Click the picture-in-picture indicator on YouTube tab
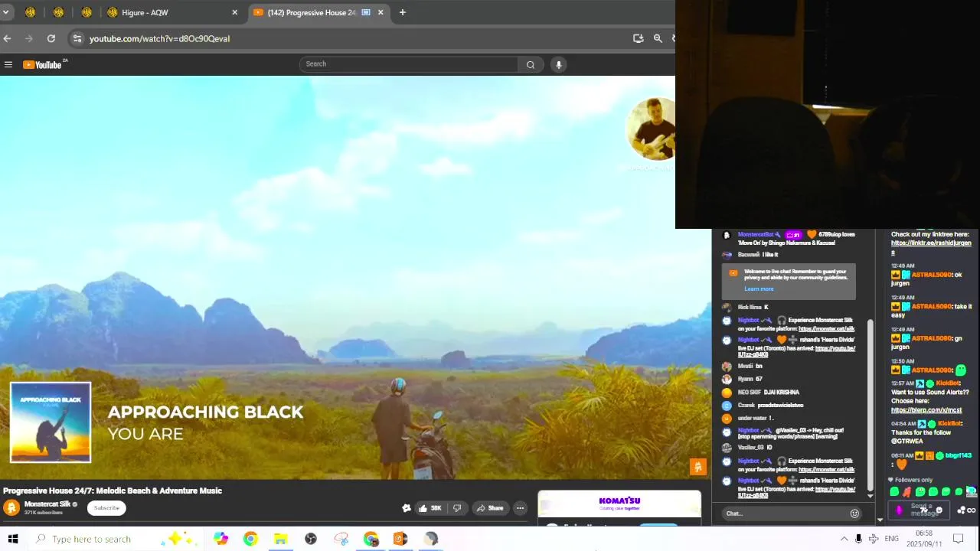 (366, 12)
